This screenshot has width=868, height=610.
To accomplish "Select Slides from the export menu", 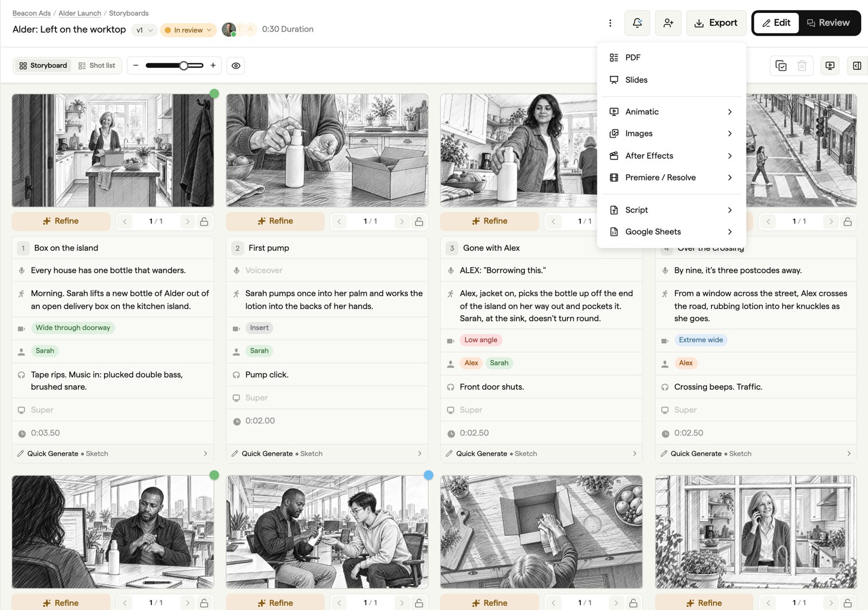I will (671, 80).
